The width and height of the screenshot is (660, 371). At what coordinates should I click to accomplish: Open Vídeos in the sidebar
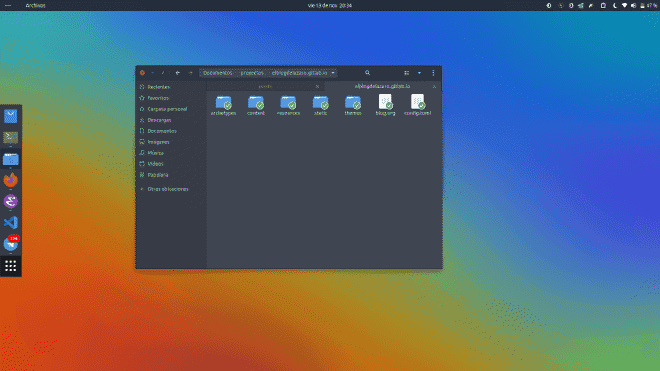tap(171, 164)
